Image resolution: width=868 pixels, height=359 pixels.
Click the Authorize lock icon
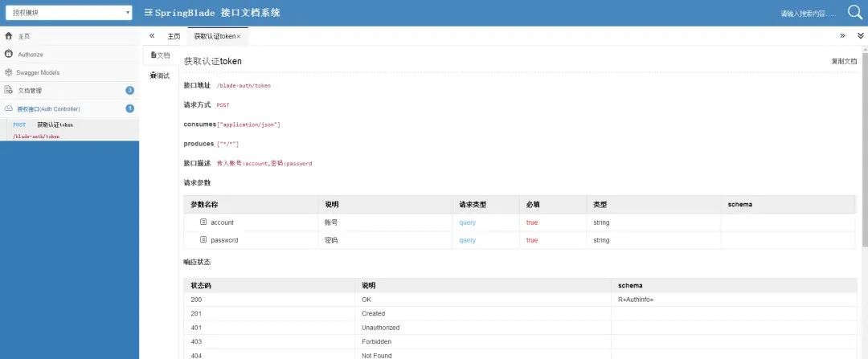[x=8, y=54]
